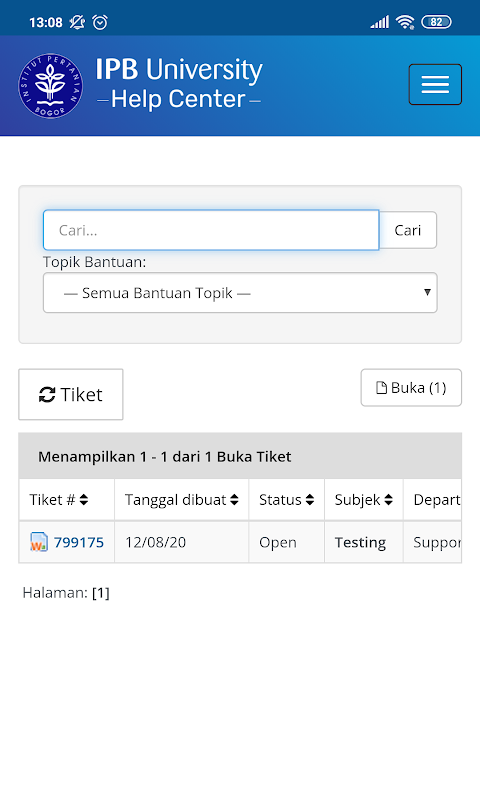Open ticket number 799175
The height and width of the screenshot is (800, 480).
tap(79, 542)
